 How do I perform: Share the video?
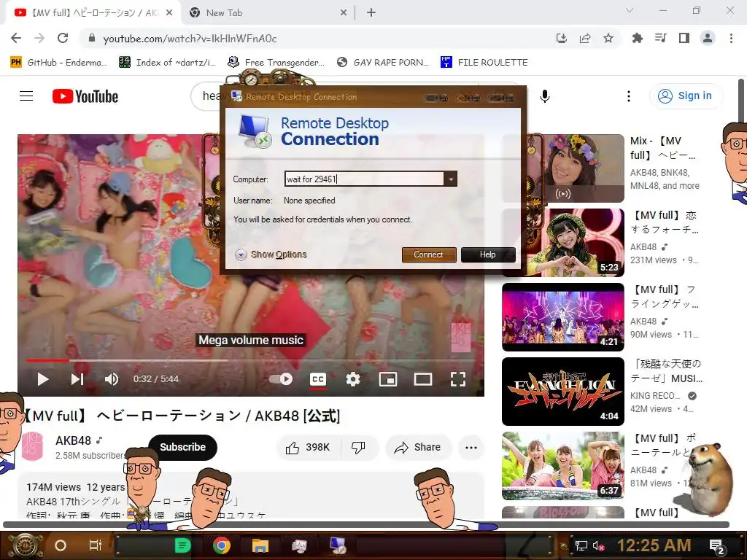click(x=418, y=447)
